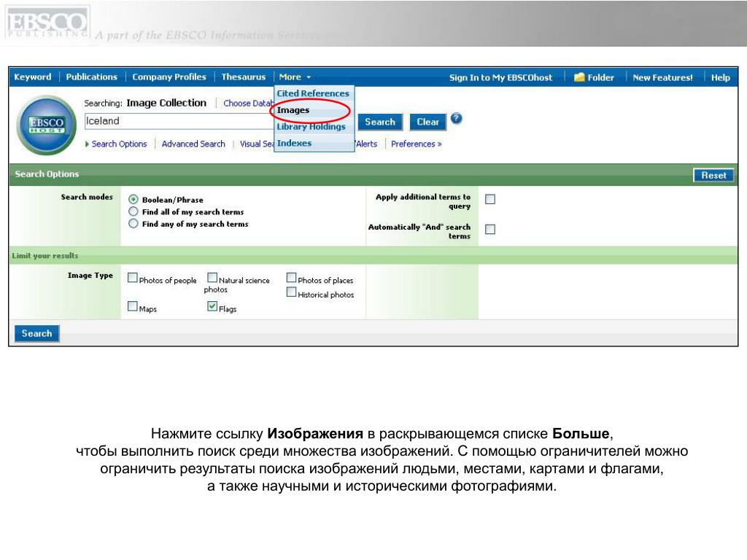Collapse Search Options with its arrow link
This screenshot has height=560, width=747.
pos(116,144)
